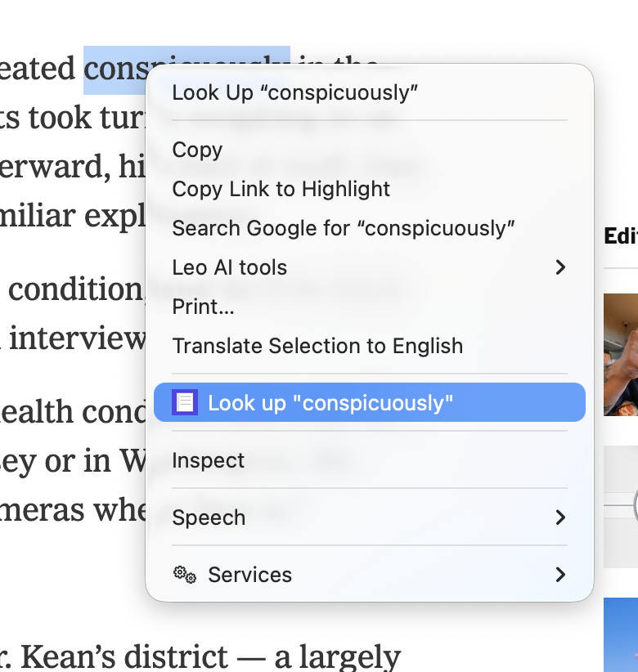
Task: Select the highlighted Look up "conspicuously" extension item
Action: [x=370, y=402]
